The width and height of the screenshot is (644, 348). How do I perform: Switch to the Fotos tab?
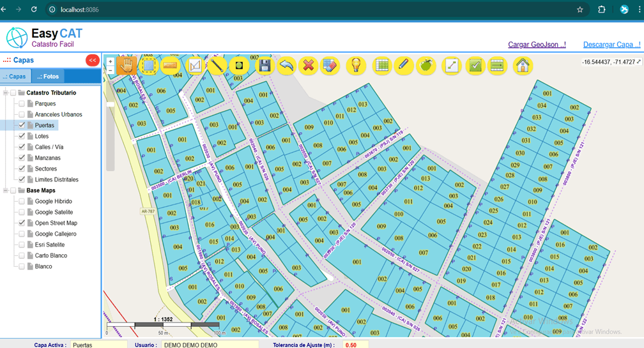click(48, 77)
